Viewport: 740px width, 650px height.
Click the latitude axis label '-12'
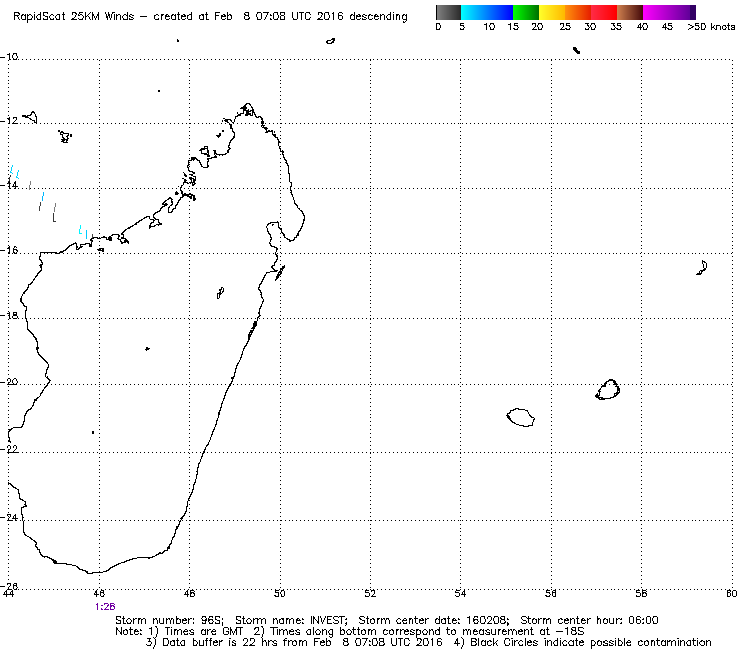(x=9, y=121)
